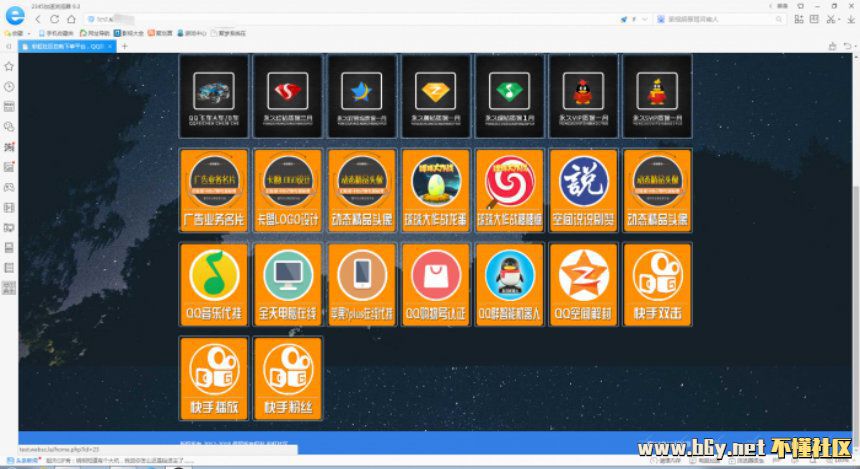
Task: Open the red diamond membership tile
Action: coord(288,96)
